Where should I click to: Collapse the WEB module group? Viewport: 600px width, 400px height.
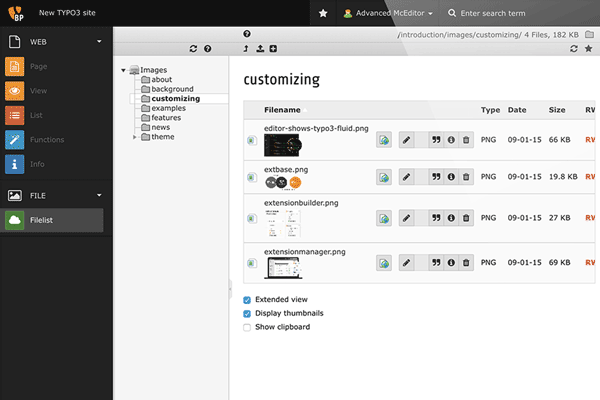point(99,42)
